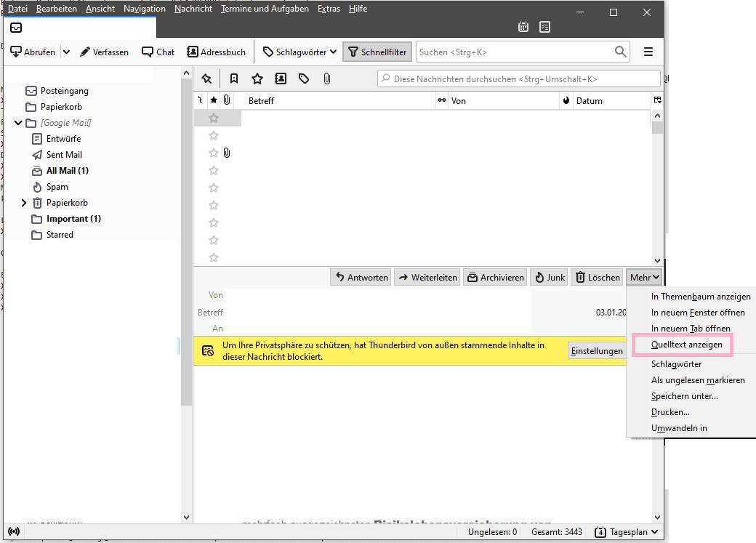756x543 pixels.
Task: Open the Schlagwörter dropdown in toolbar
Action: pos(300,52)
